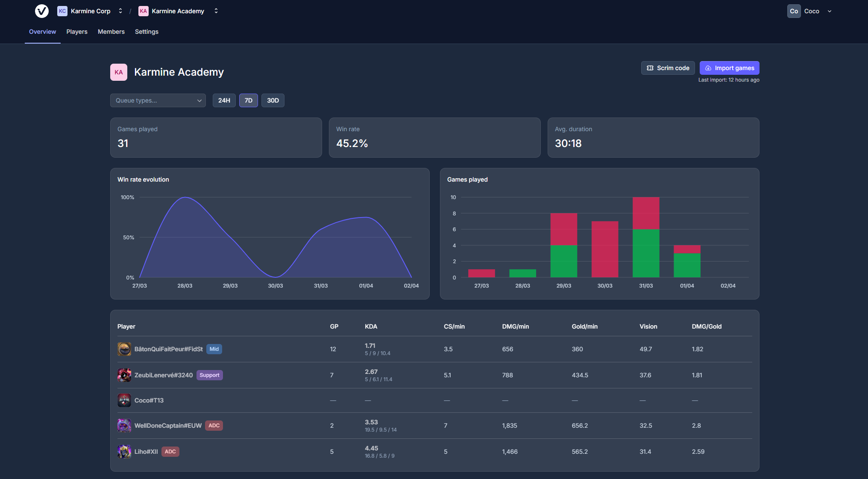
Task: Click the Scrim code button
Action: 668,68
